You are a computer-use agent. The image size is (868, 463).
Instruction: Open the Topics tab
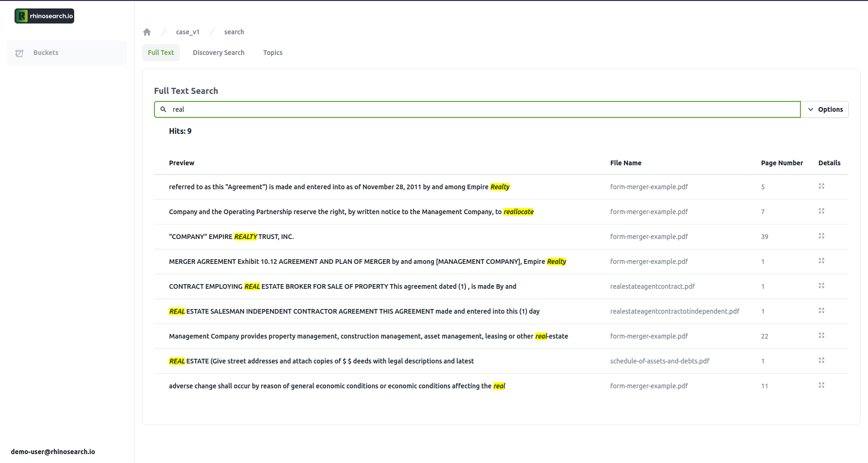tap(273, 53)
